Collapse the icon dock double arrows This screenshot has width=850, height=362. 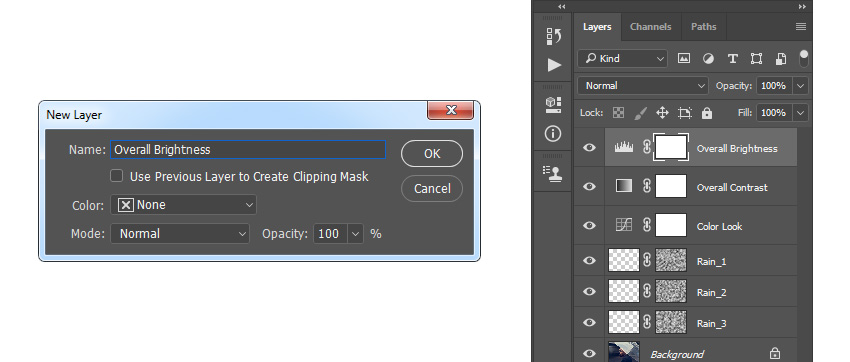tap(561, 7)
